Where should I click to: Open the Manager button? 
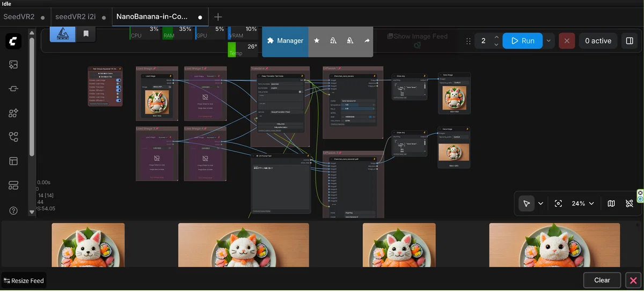click(x=285, y=41)
